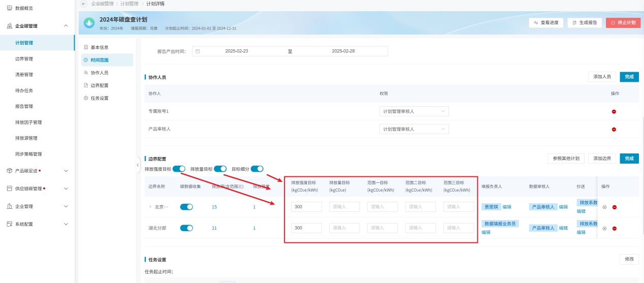Expand 产品碳足迹 in the sidebar
Image resolution: width=644 pixels, height=283 pixels.
click(x=66, y=171)
